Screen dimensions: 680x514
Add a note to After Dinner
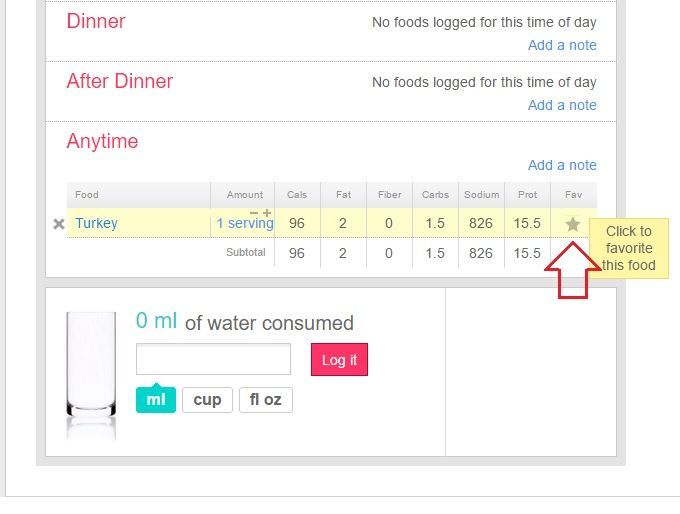coord(562,105)
